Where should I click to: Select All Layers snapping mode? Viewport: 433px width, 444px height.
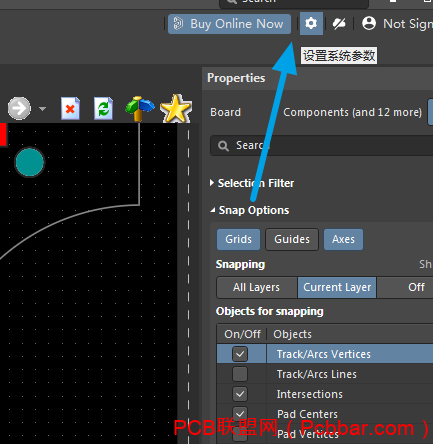[257, 287]
